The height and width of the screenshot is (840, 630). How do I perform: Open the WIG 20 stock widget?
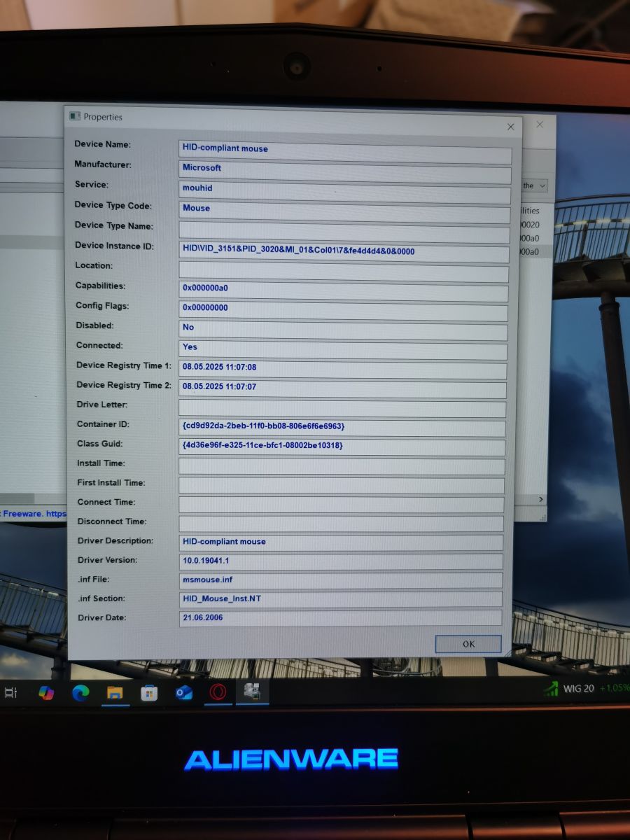tap(586, 689)
